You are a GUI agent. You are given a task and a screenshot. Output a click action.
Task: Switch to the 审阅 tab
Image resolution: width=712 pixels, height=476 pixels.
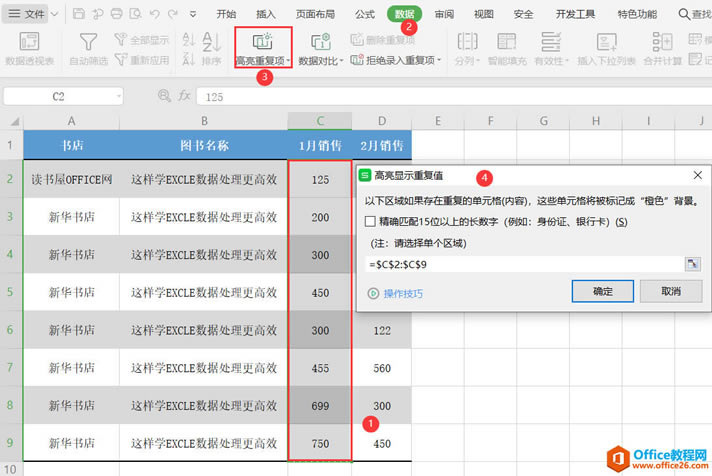pos(444,14)
